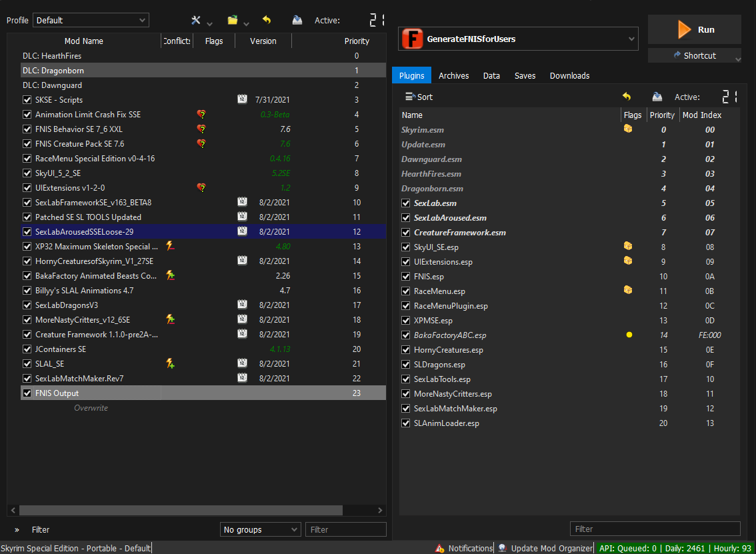Viewport: 756px width, 554px height.
Task: Open the No groups dropdown
Action: 261,529
